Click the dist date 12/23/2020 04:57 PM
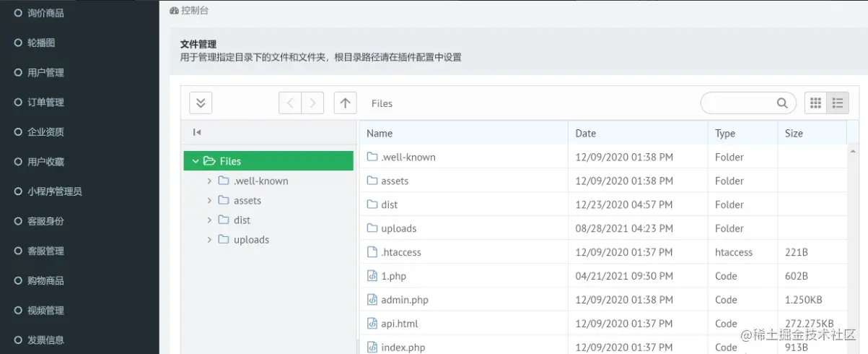 pyautogui.click(x=624, y=204)
